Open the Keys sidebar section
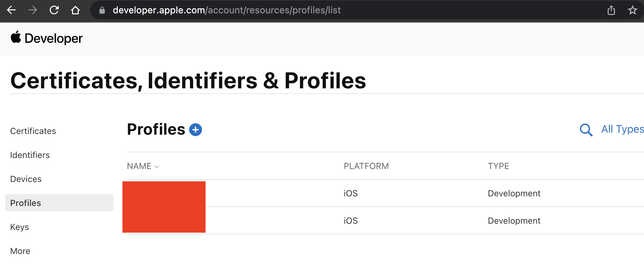This screenshot has height=280, width=644. (x=19, y=227)
